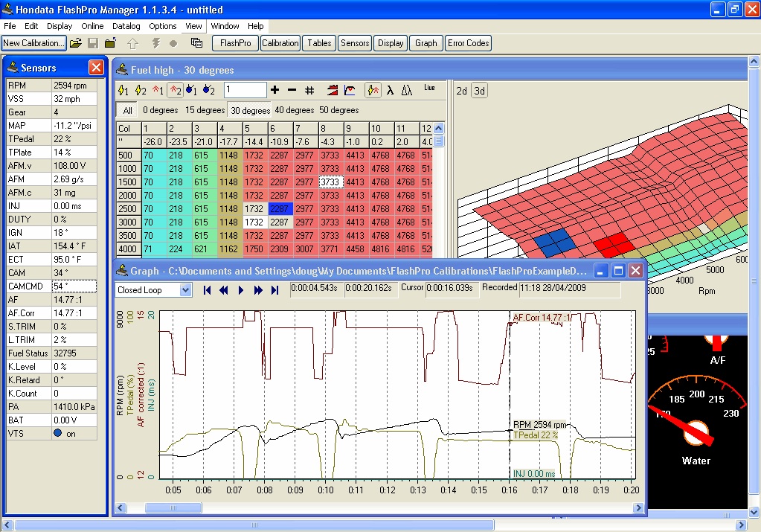Click the Graph toolbar button
Screen dimensions: 761x532
tap(426, 43)
